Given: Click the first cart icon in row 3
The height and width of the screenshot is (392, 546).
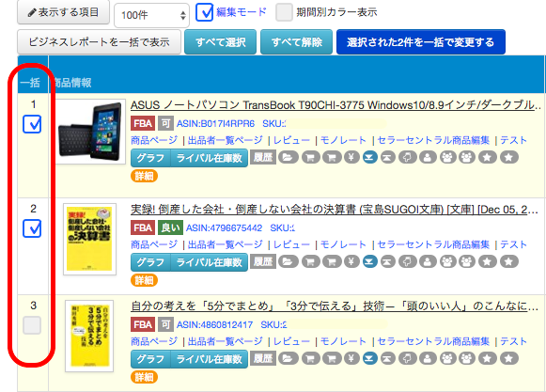Looking at the screenshot, I should (311, 358).
